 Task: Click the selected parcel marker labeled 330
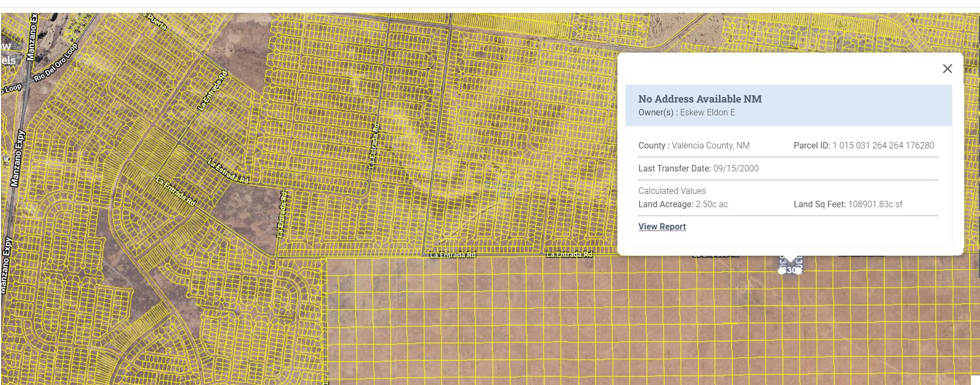click(x=790, y=270)
